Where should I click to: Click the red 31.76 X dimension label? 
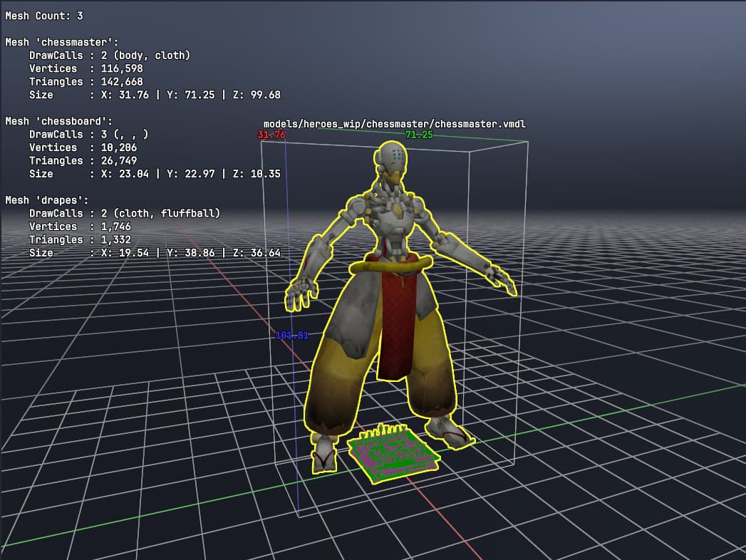[x=271, y=135]
